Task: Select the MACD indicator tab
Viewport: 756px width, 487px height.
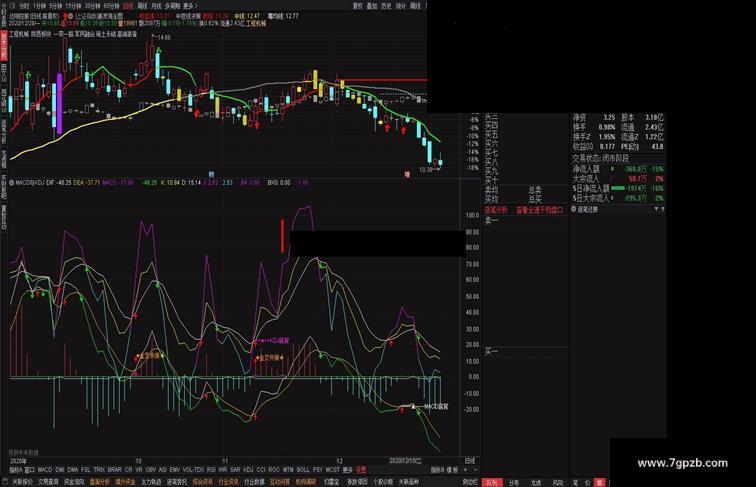Action: (x=45, y=470)
